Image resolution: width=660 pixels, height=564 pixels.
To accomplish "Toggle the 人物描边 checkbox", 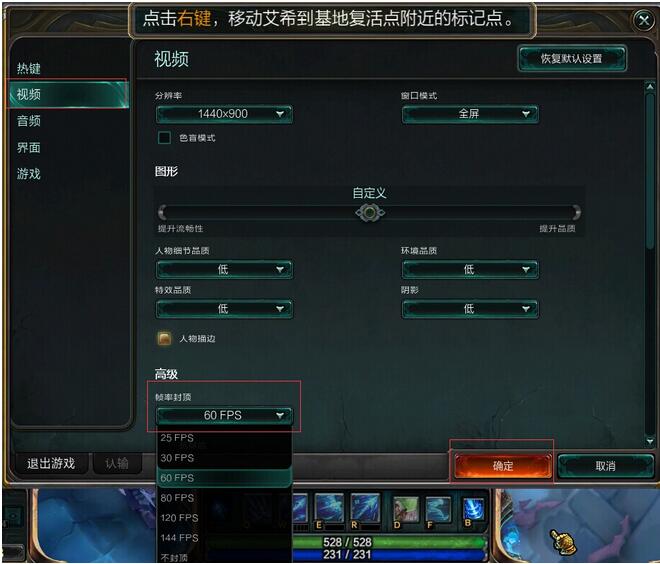I will [164, 338].
